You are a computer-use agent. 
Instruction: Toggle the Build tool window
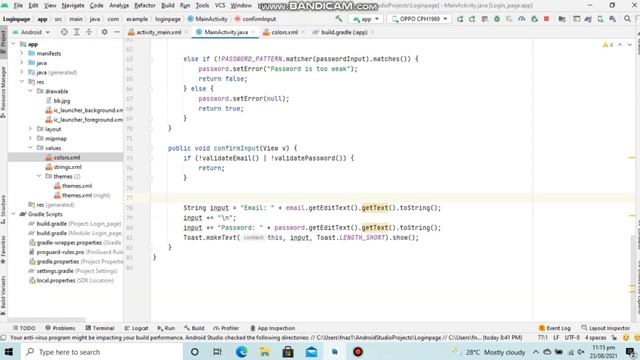pos(194,328)
